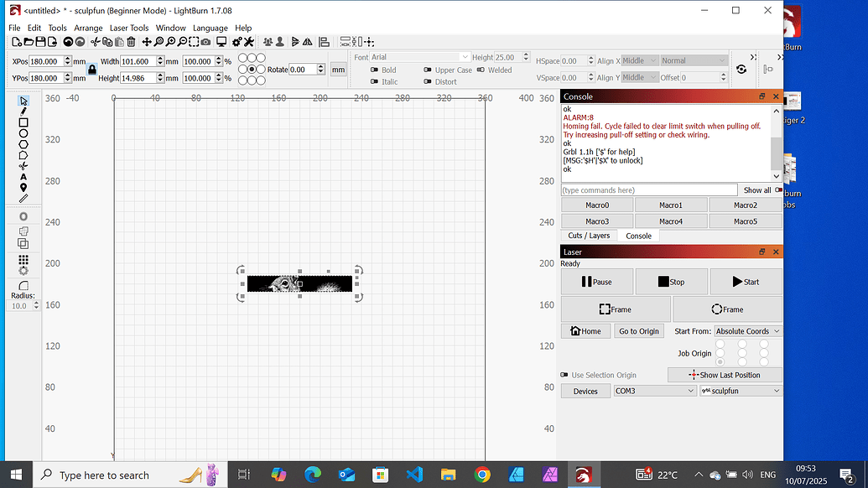
Task: Toggle the Use Selection Origin switch
Action: tap(564, 376)
